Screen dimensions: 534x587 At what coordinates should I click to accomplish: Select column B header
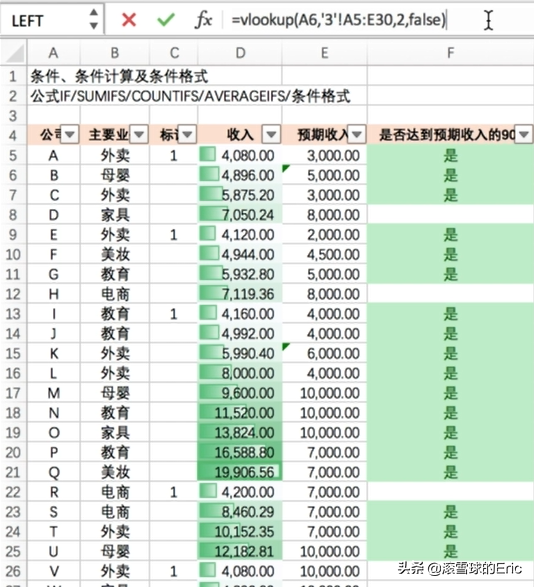[x=115, y=53]
